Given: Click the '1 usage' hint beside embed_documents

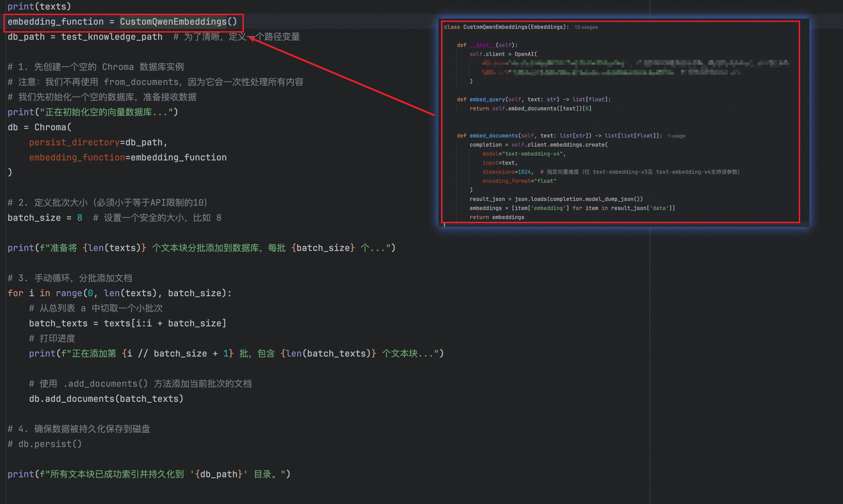Looking at the screenshot, I should [676, 136].
